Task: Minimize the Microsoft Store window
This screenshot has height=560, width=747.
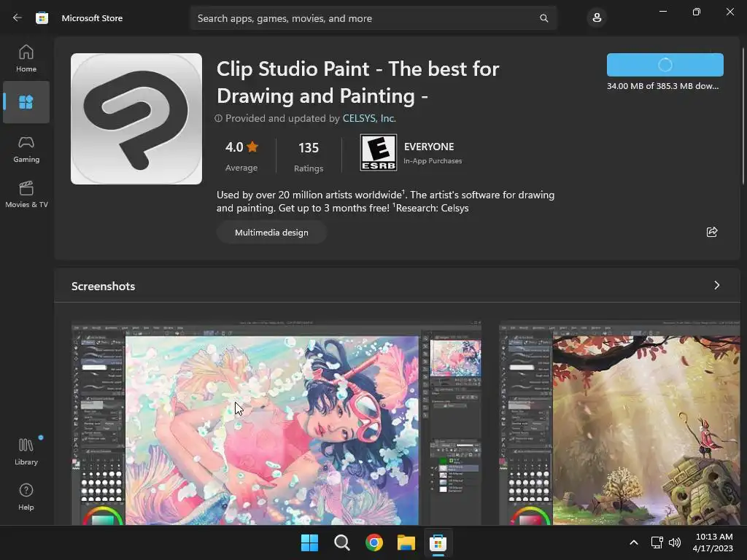Action: click(662, 12)
